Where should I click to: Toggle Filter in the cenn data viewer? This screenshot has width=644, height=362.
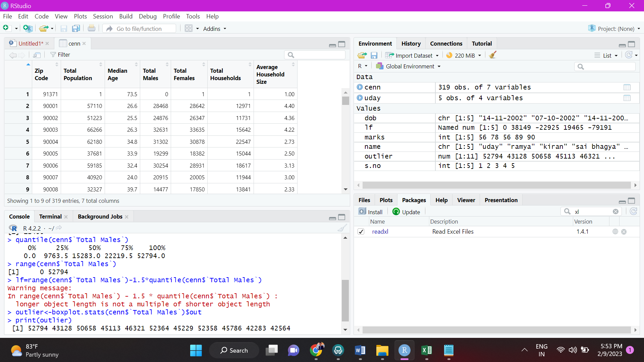click(60, 55)
